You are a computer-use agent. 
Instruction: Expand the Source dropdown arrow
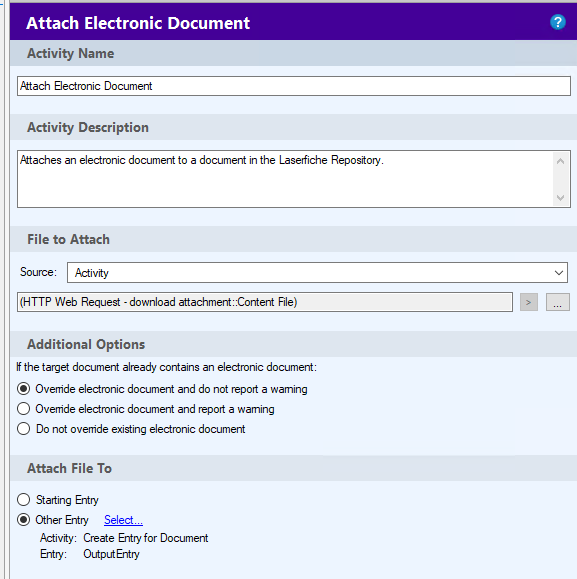point(559,273)
